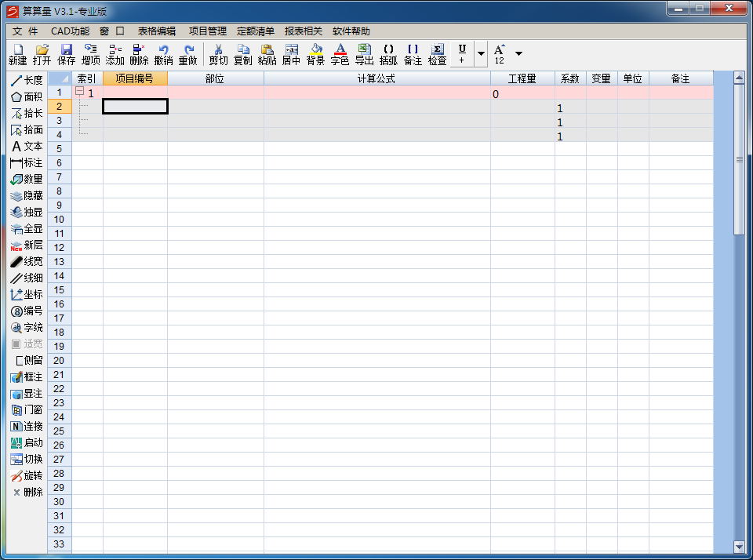Copy with the 复制 icon

(x=243, y=54)
